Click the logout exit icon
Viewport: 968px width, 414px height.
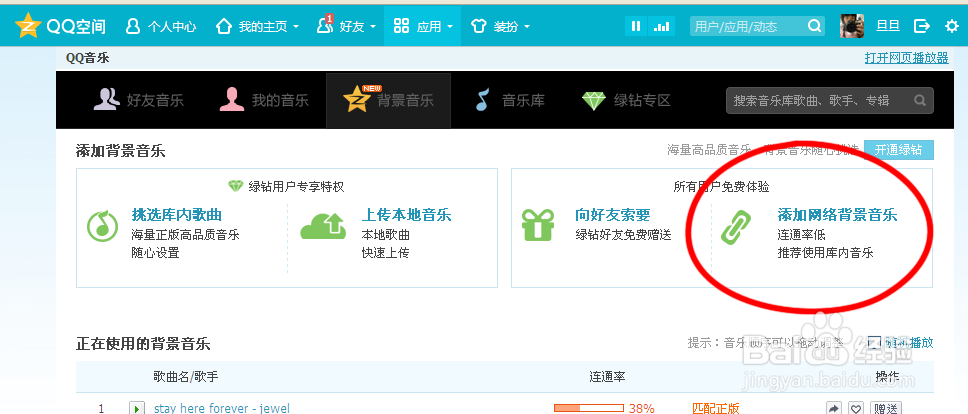point(922,26)
